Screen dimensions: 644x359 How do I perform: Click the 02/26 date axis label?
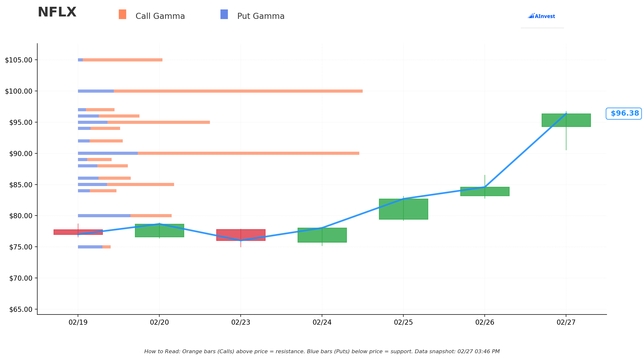pos(485,322)
